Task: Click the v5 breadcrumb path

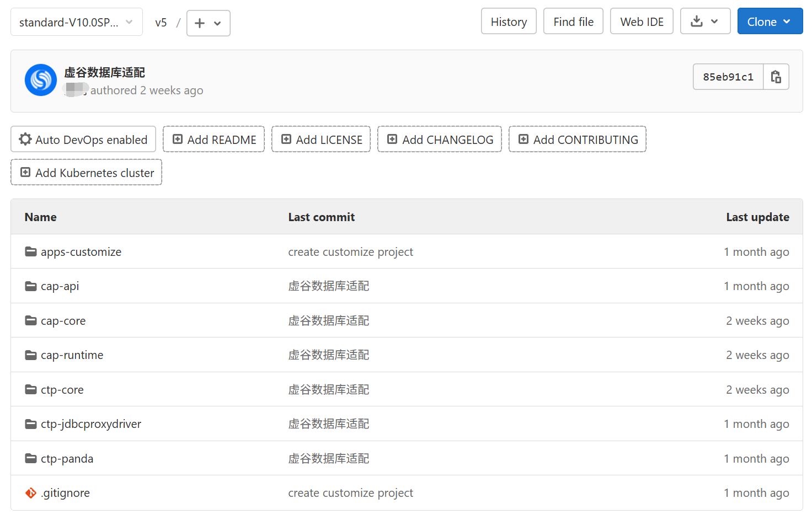Action: (x=161, y=23)
